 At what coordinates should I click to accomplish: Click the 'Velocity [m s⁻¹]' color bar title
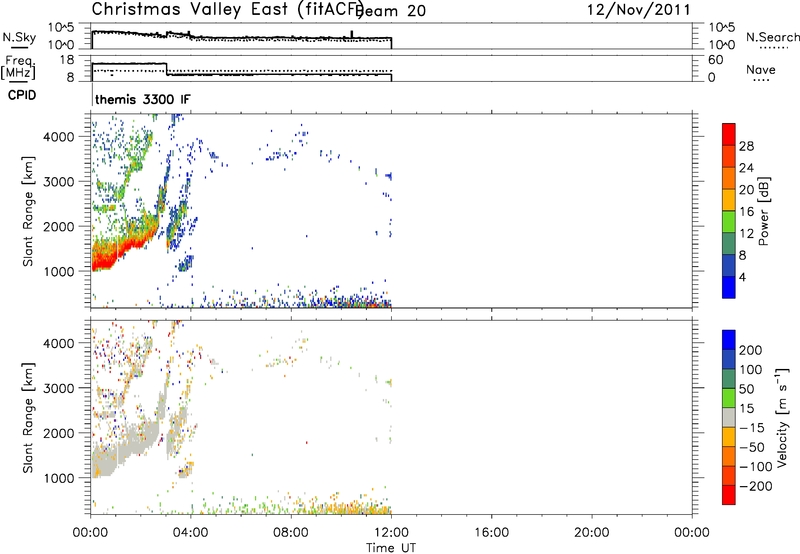(782, 417)
